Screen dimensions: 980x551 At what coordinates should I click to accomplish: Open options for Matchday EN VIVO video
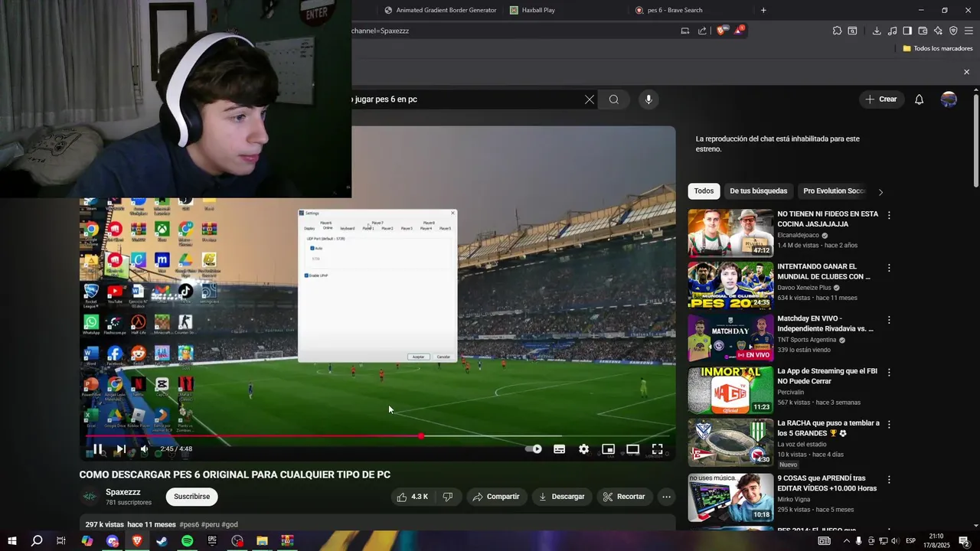[889, 320]
